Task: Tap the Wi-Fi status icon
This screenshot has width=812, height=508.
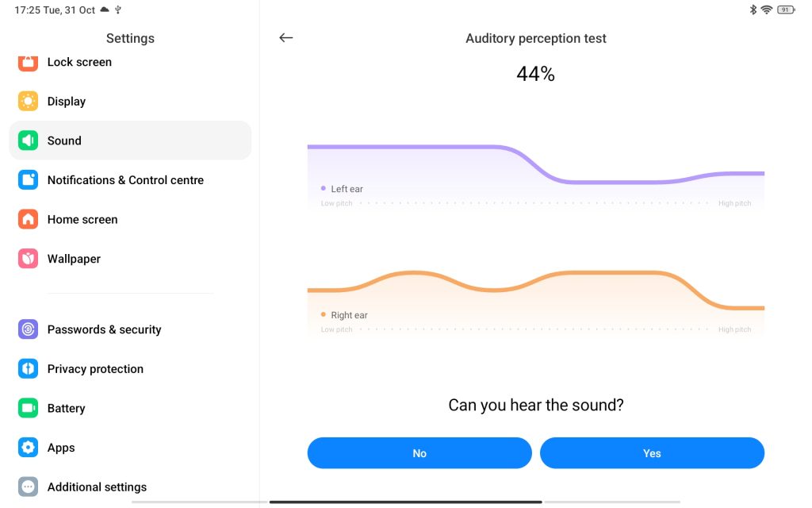Action: coord(766,10)
